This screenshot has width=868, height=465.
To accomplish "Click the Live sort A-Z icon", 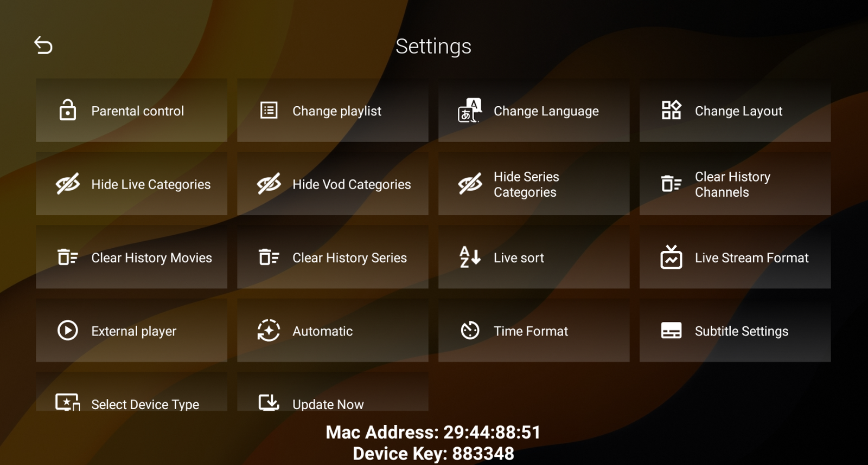I will click(470, 257).
